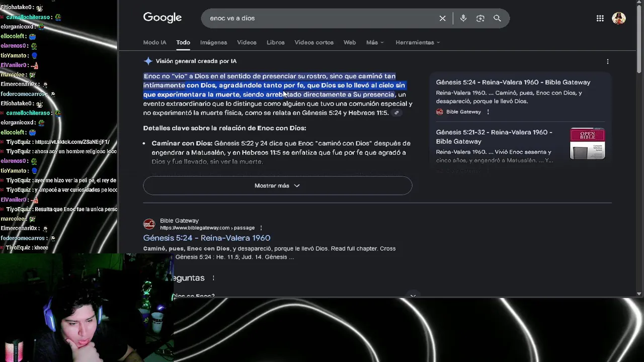This screenshot has height=362, width=644.
Task: Open TiyoEquiz's TikTok link in chat
Action: point(72,142)
